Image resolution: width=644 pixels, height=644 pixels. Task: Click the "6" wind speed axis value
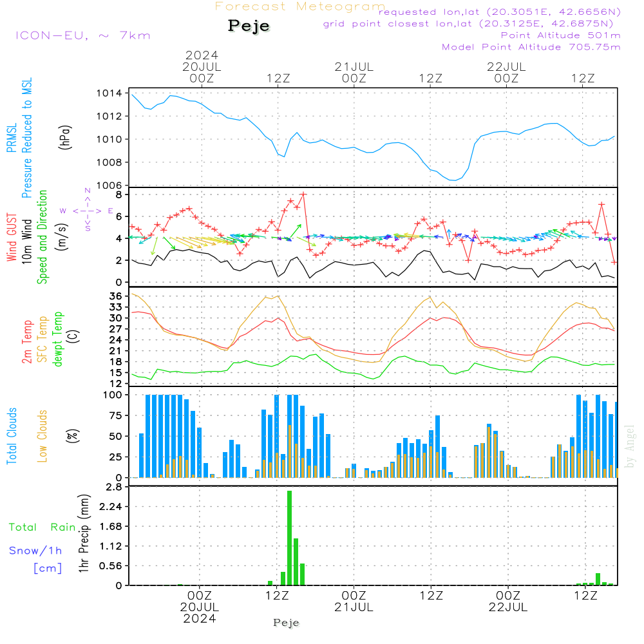(x=118, y=216)
